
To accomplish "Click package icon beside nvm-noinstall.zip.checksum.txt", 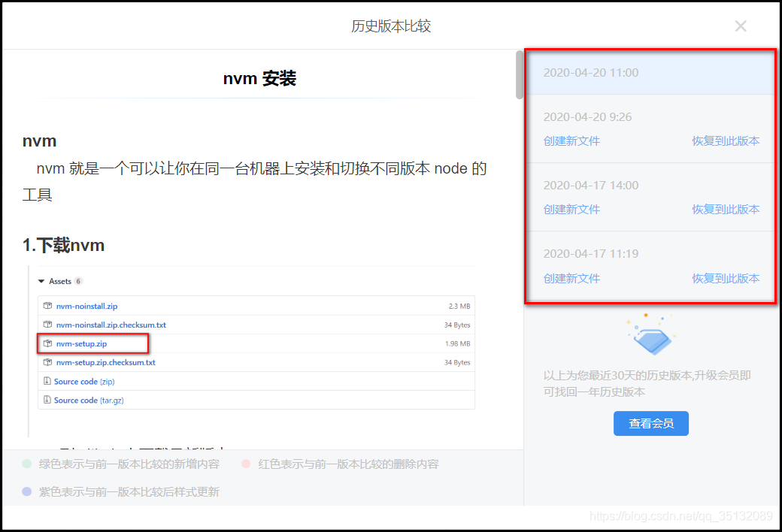I will pos(47,325).
